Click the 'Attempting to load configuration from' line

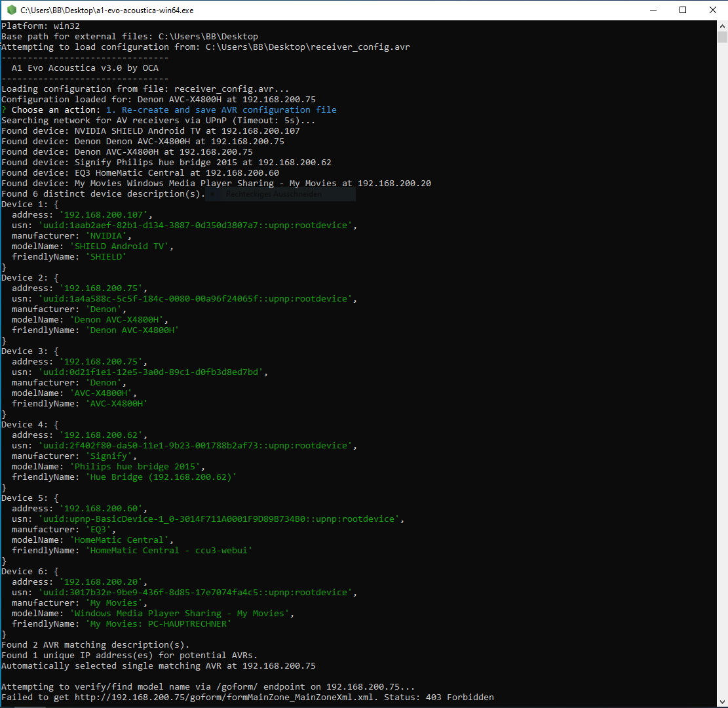[x=206, y=47]
